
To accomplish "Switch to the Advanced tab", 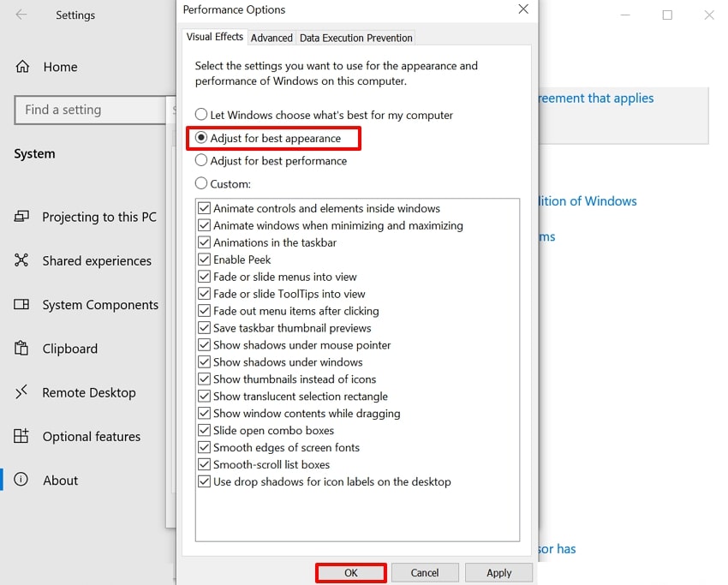I will 272,38.
